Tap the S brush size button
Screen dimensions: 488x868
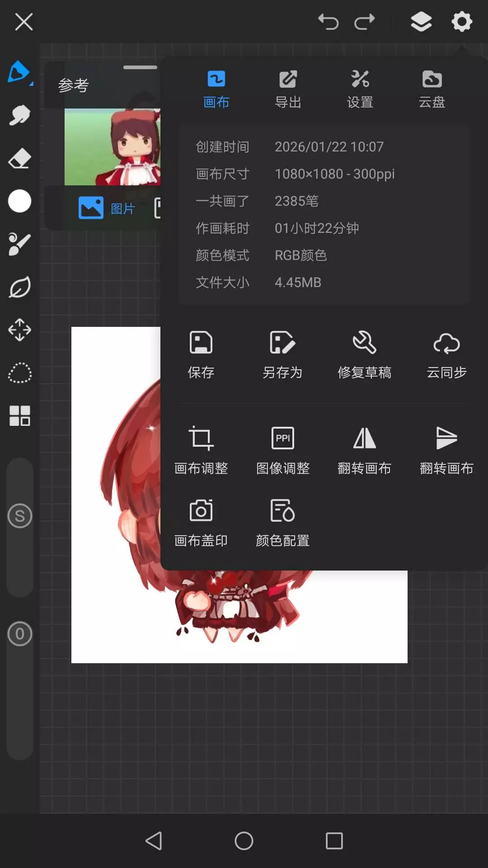coord(20,516)
